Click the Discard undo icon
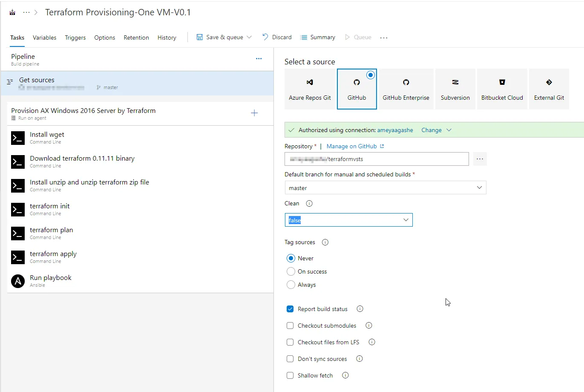Image resolution: width=584 pixels, height=392 pixels. [265, 37]
